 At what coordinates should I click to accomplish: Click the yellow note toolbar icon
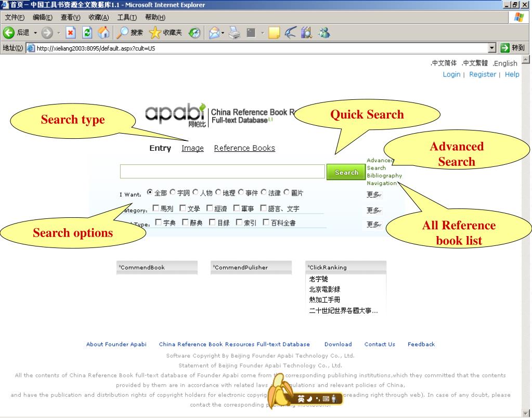(x=274, y=33)
